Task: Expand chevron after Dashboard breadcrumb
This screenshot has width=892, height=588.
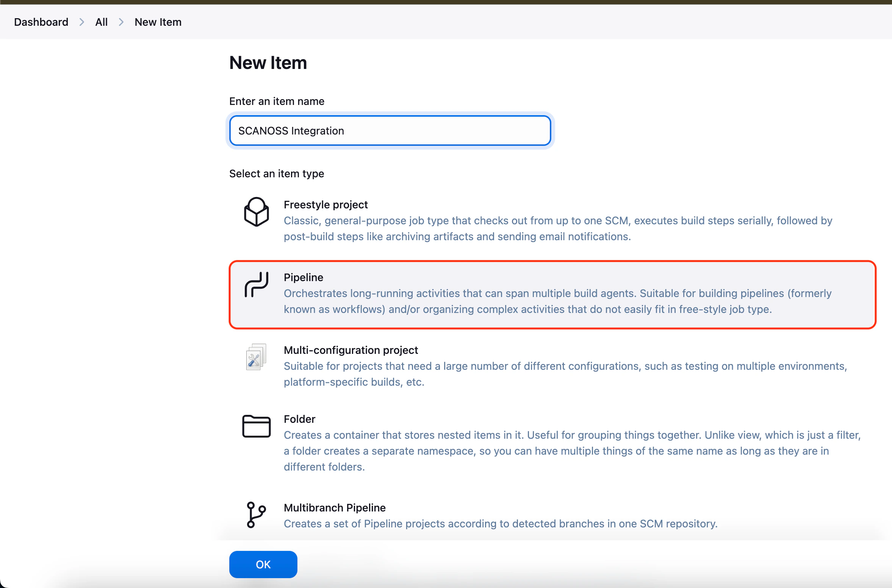Action: pyautogui.click(x=82, y=22)
